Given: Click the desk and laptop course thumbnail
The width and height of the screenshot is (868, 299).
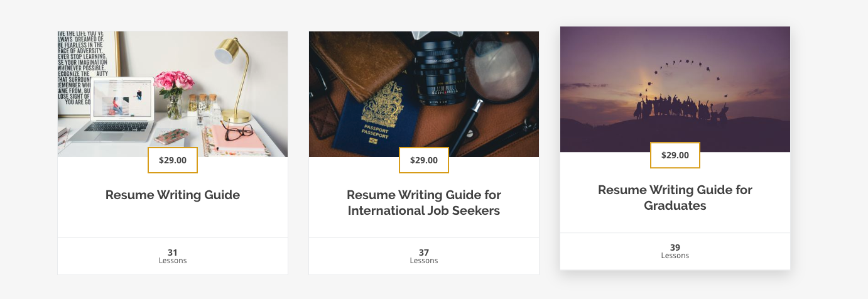Looking at the screenshot, I should point(173,94).
